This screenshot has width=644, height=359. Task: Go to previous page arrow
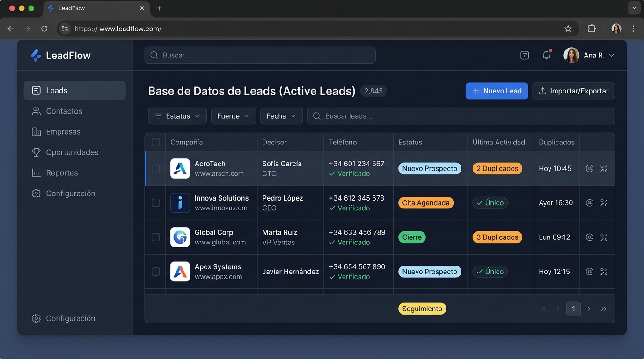(558, 309)
